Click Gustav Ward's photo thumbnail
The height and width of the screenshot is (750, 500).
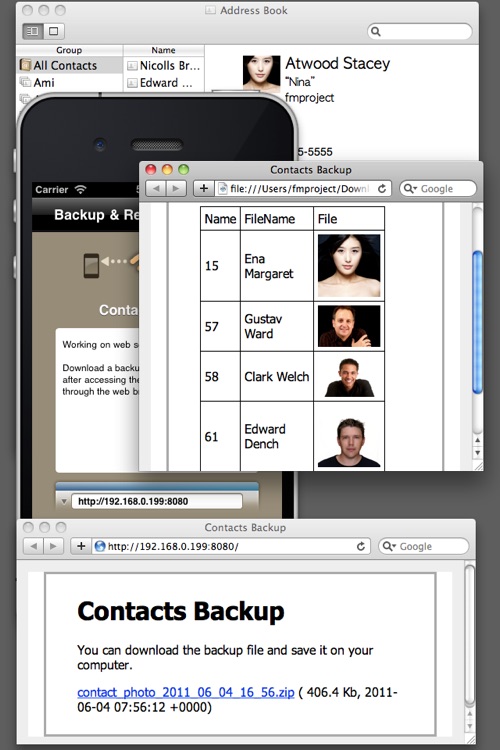tap(349, 326)
